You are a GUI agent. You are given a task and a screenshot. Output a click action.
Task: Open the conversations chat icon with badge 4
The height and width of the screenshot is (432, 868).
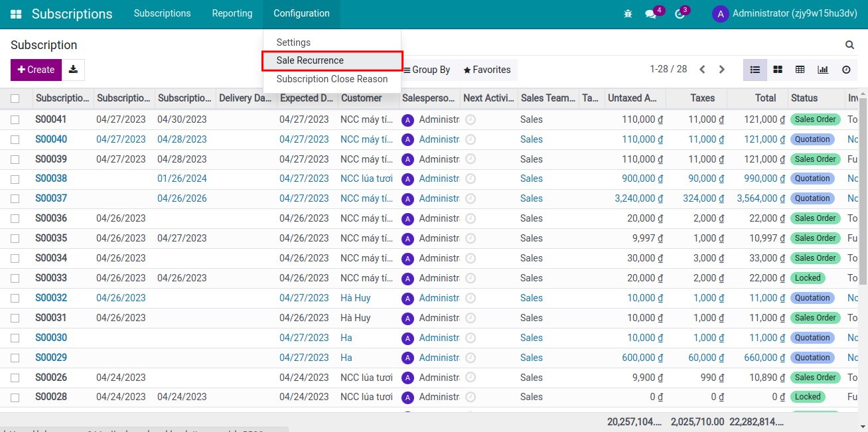click(x=650, y=14)
